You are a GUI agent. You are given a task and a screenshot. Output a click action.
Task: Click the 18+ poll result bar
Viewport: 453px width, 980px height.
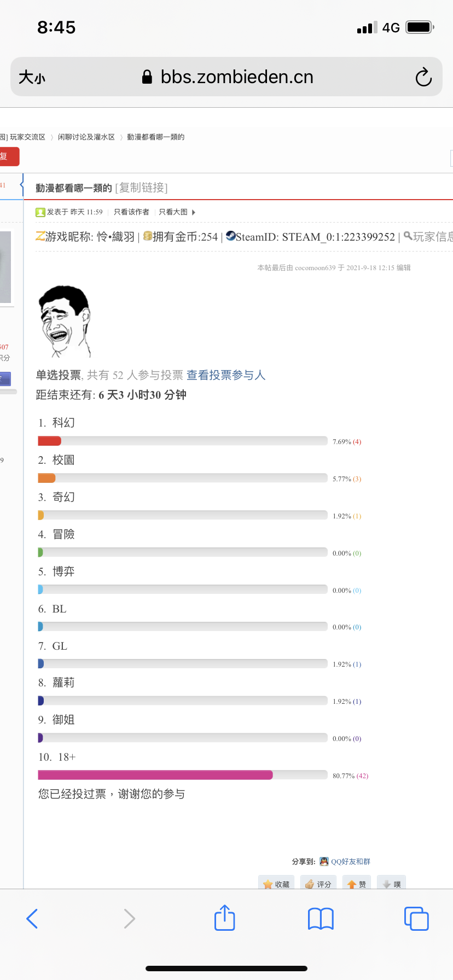point(183,775)
